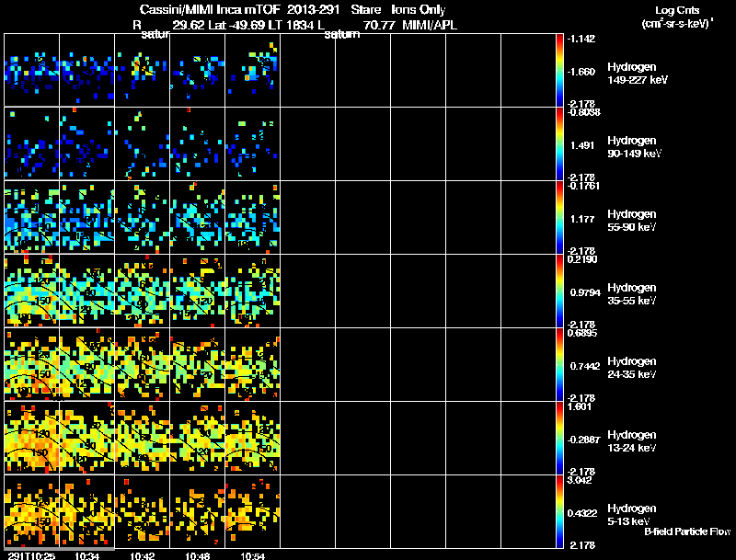Viewport: 736px width, 560px height.
Task: Open the 55-90 keV image at 291T10:25
Action: [x=31, y=217]
